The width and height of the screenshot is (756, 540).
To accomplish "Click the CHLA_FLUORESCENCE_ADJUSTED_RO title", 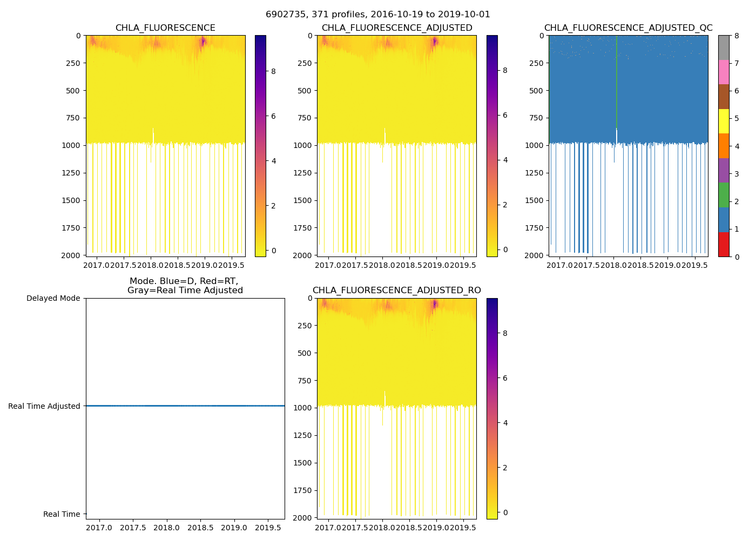I will pos(397,291).
